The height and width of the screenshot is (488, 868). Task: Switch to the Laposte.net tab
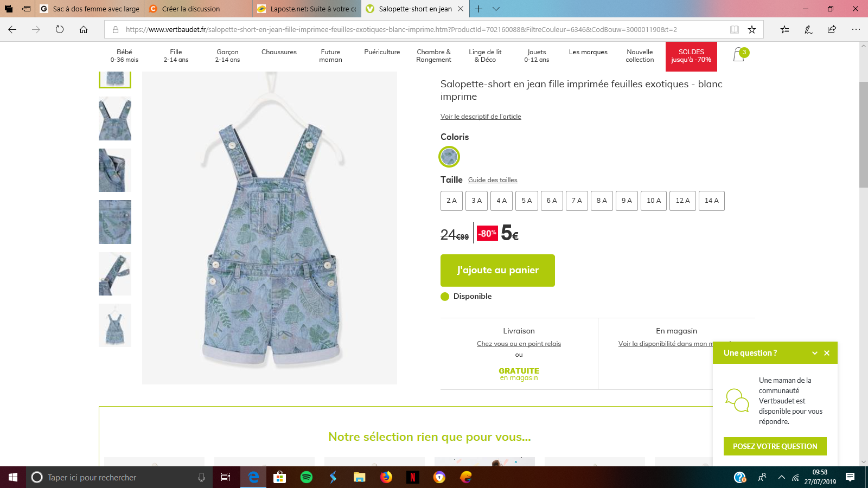coord(307,9)
